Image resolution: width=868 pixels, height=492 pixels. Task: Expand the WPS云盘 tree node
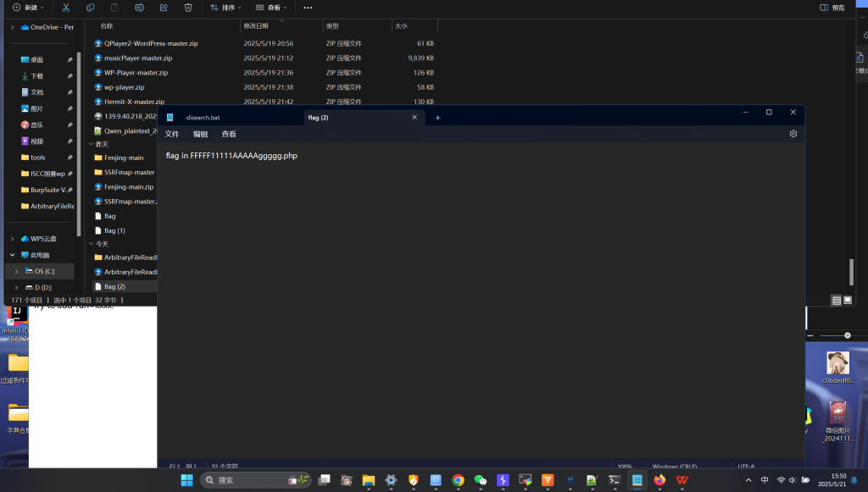[12, 239]
